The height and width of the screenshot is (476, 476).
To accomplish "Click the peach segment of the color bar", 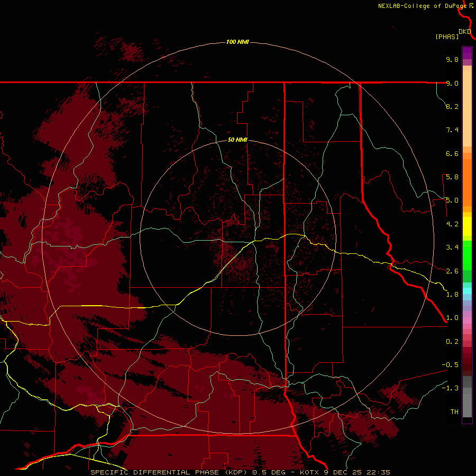I will pos(467,108).
